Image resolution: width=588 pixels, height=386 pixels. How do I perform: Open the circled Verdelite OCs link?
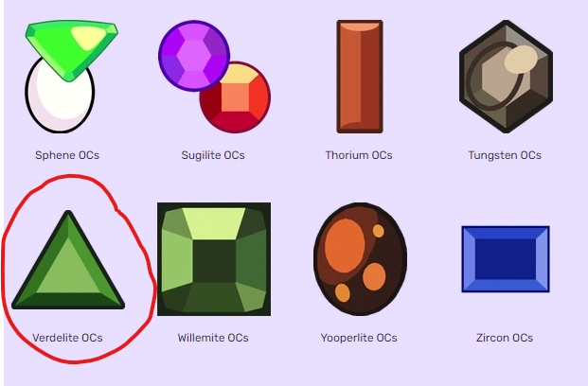pos(67,338)
